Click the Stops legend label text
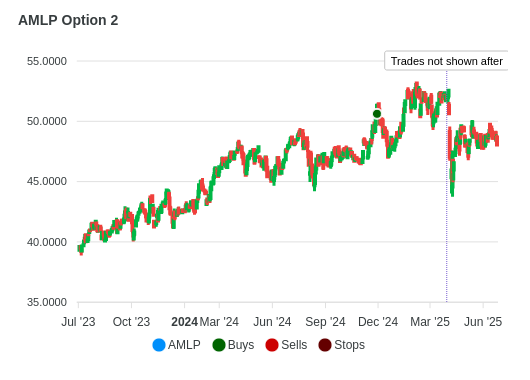530x380 pixels. (x=350, y=345)
